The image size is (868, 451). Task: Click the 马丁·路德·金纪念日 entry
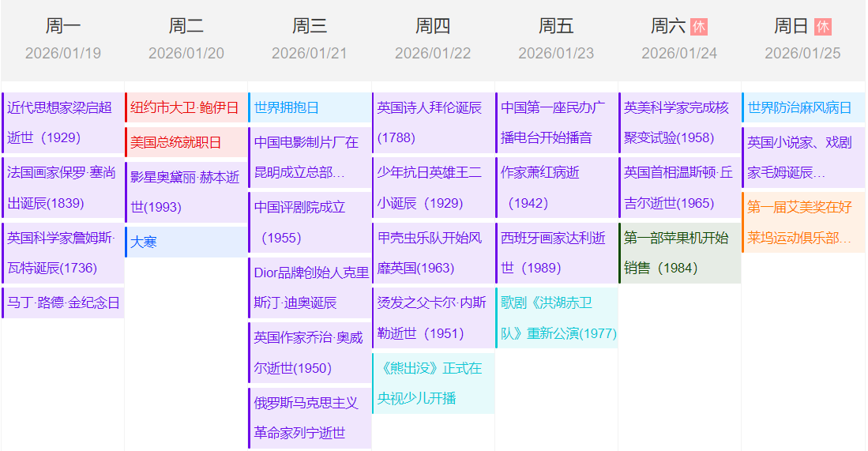click(63, 303)
